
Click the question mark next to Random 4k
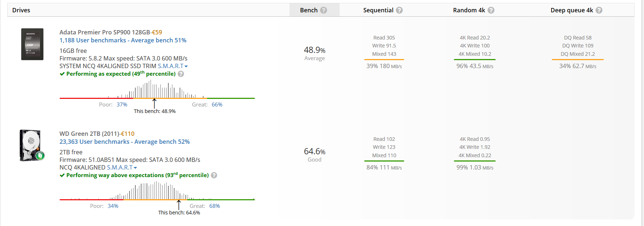pos(491,10)
